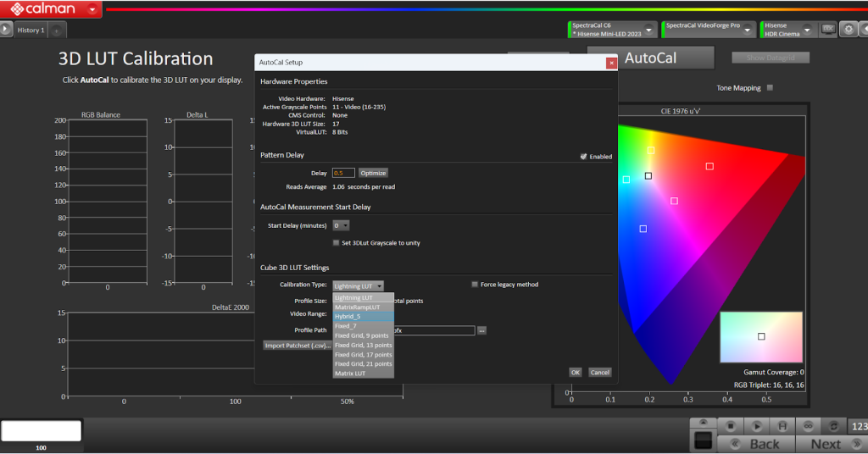
Task: Close the AutoCal Setup dialog
Action: [x=611, y=63]
